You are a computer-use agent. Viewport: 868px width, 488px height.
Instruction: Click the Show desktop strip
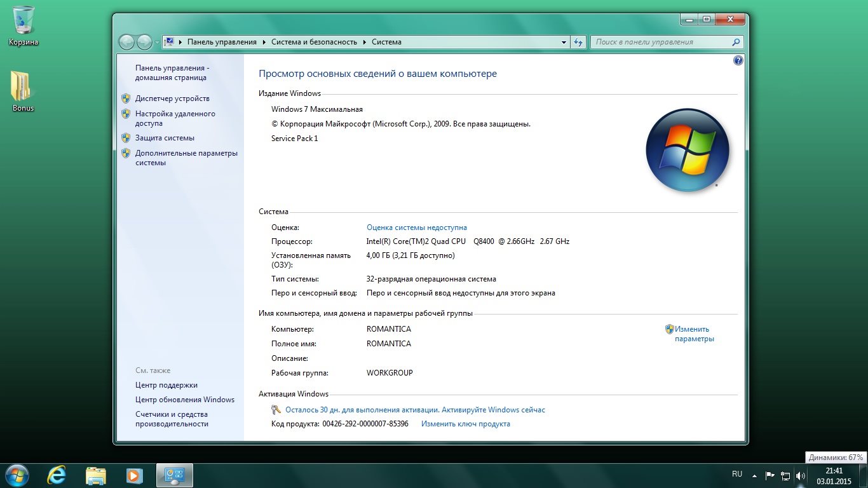[863, 476]
